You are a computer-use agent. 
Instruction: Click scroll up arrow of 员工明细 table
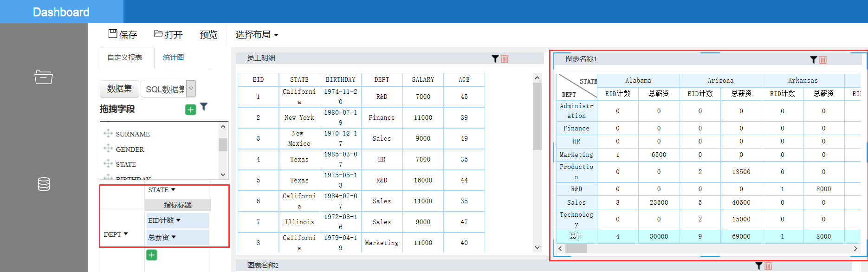[x=537, y=78]
